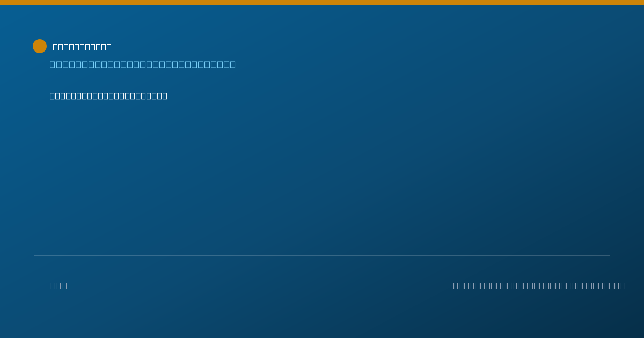644x338 pixels.
Task: Click the end of the white body line
Action: coord(164,95)
